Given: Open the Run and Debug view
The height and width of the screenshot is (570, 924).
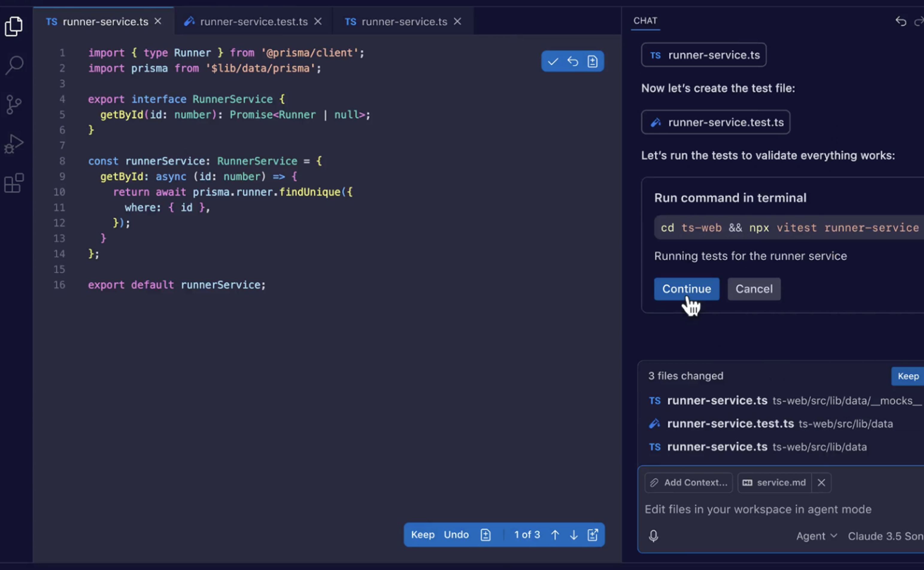Looking at the screenshot, I should point(14,144).
